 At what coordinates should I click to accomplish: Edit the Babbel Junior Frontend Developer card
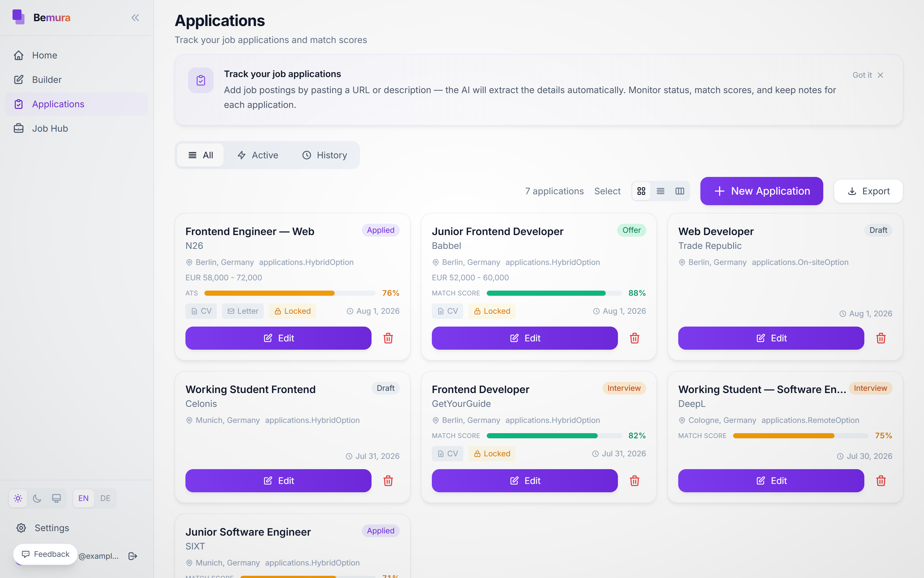point(525,338)
